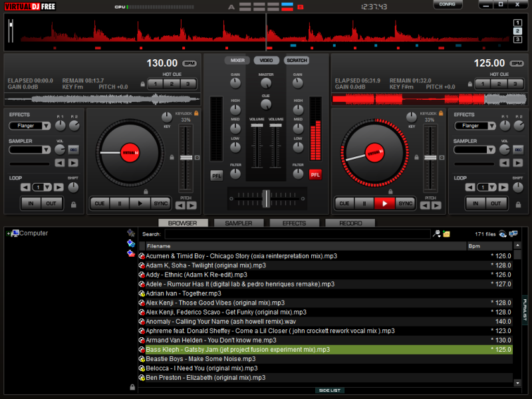The height and width of the screenshot is (399, 532).
Task: Click the left deck loop lock icon
Action: pos(74,205)
